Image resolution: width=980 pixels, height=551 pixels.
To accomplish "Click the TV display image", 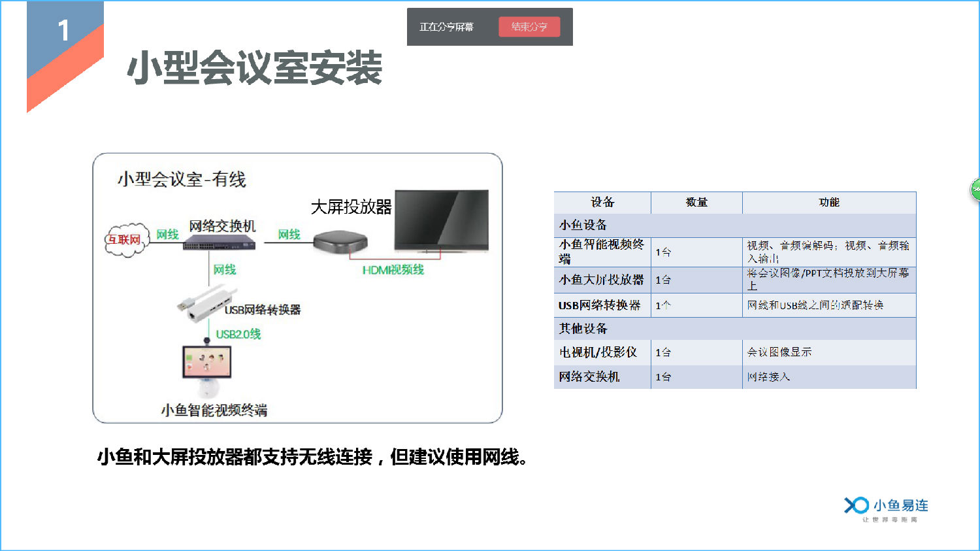I will click(x=442, y=221).
